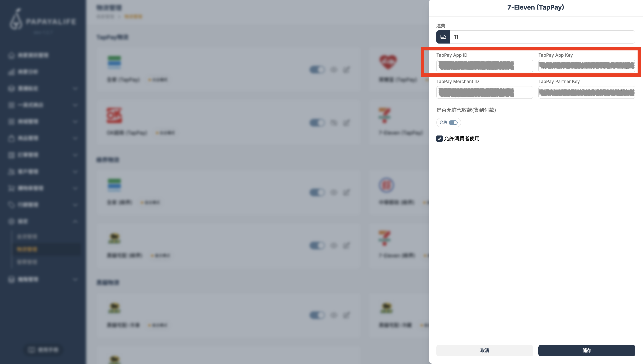Click the red heart Hi-Life logo
The image size is (643, 364).
[388, 62]
